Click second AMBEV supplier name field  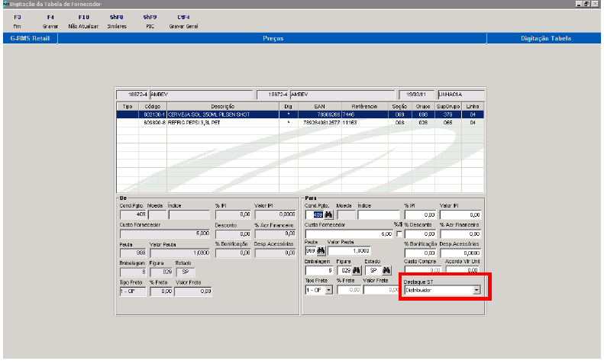click(342, 95)
